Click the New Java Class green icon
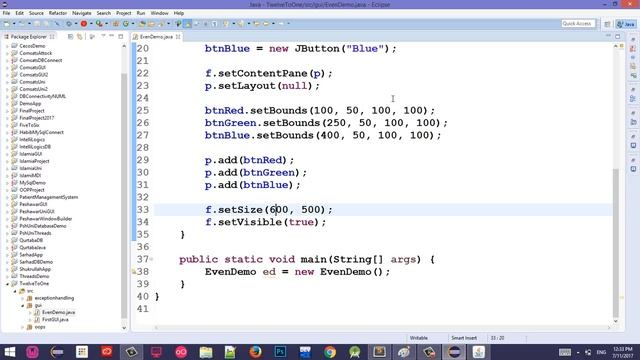 tap(126, 24)
